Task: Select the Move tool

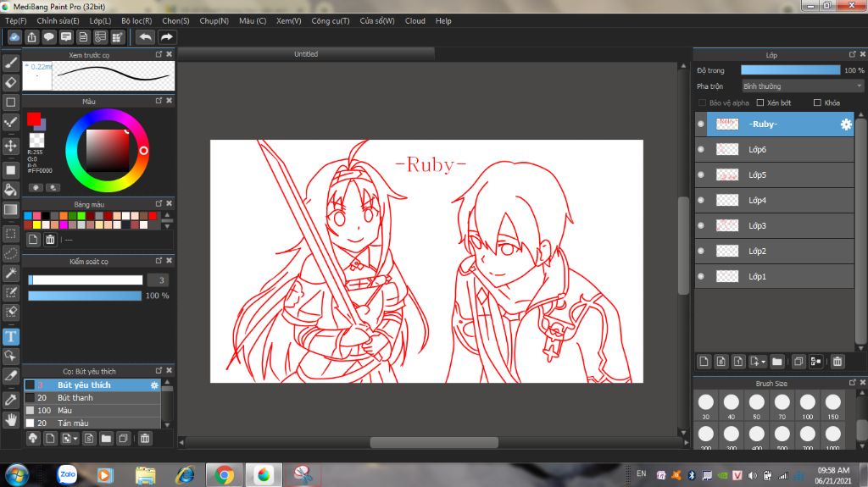Action: [10, 146]
